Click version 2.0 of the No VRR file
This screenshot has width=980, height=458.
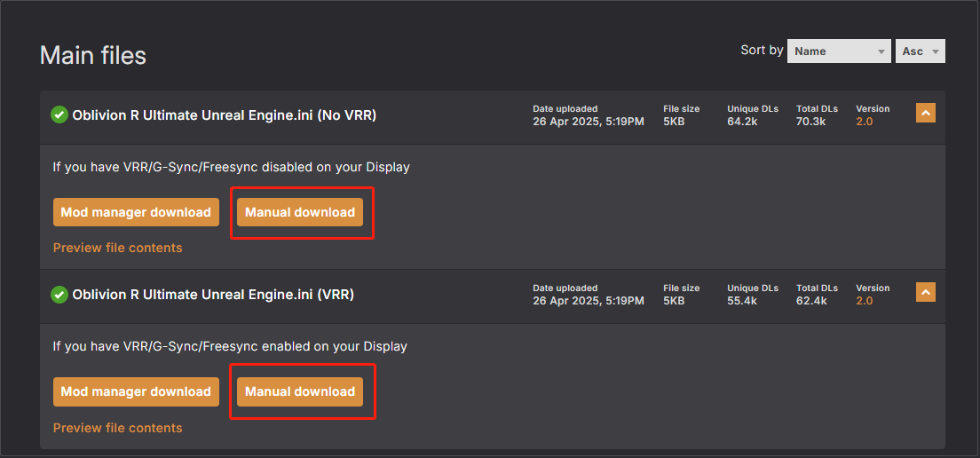(x=864, y=122)
